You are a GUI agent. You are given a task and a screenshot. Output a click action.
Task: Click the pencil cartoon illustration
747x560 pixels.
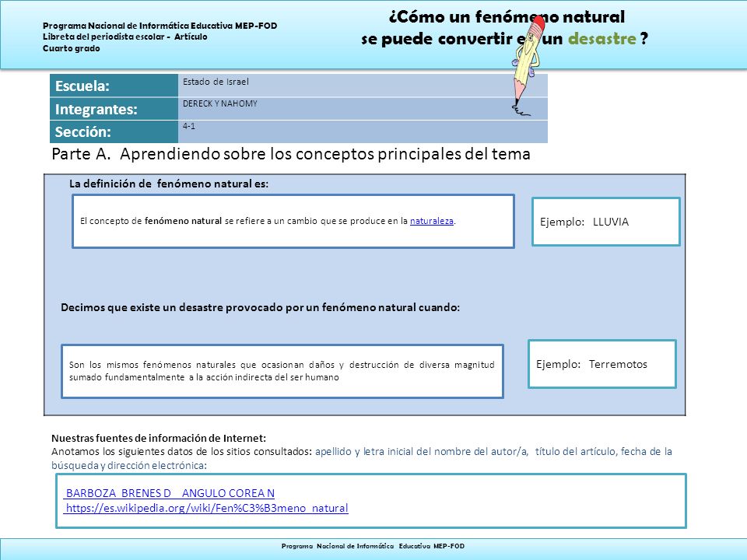pos(527,65)
